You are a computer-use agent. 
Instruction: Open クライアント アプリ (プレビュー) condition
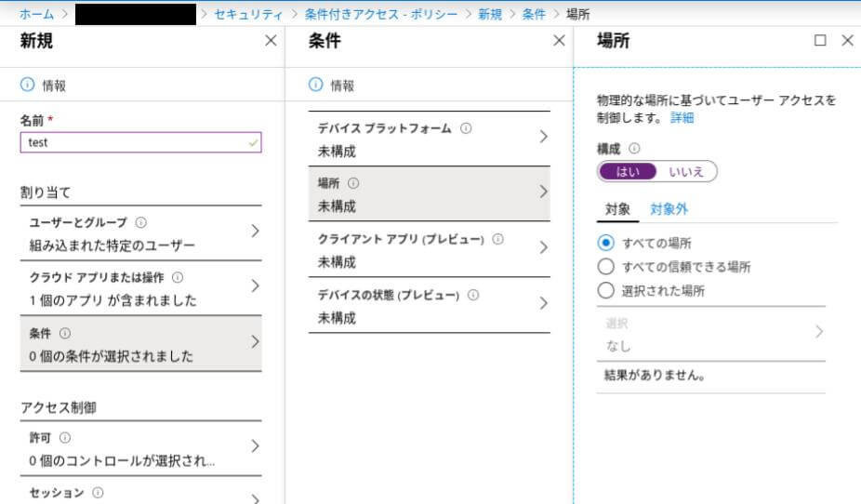point(430,250)
